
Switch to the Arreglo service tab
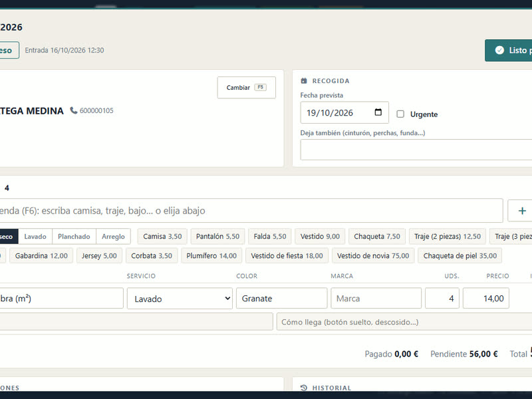point(113,237)
